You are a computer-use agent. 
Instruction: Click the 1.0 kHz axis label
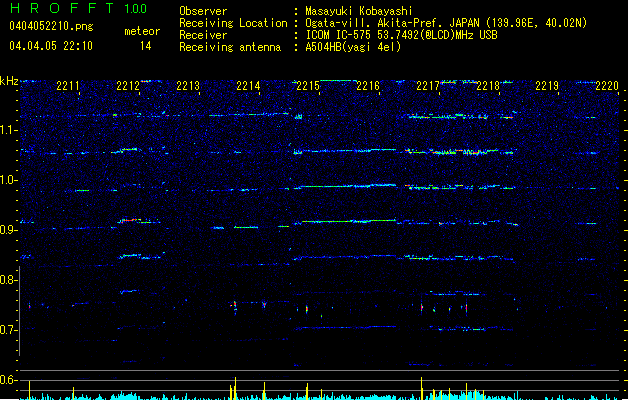point(9,180)
